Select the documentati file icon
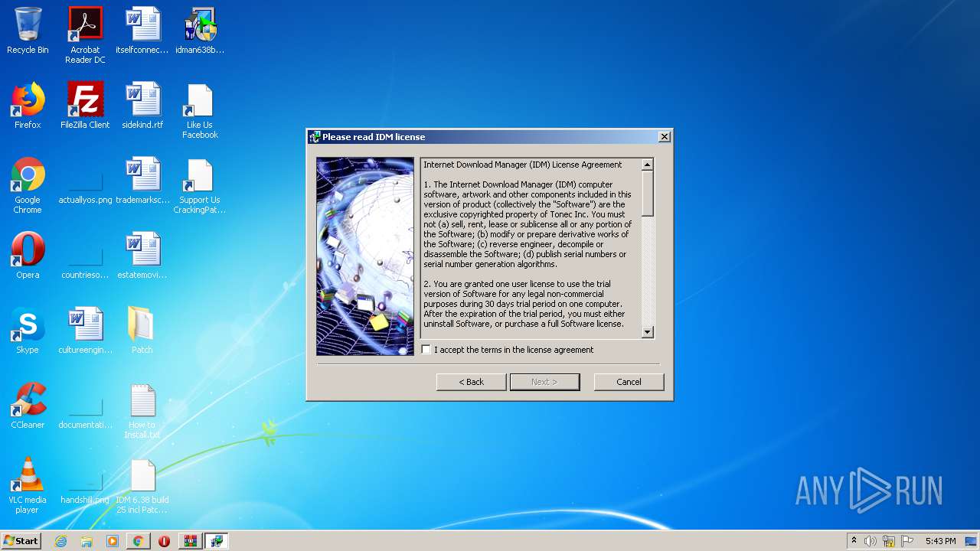Image resolution: width=980 pixels, height=551 pixels. click(x=85, y=410)
